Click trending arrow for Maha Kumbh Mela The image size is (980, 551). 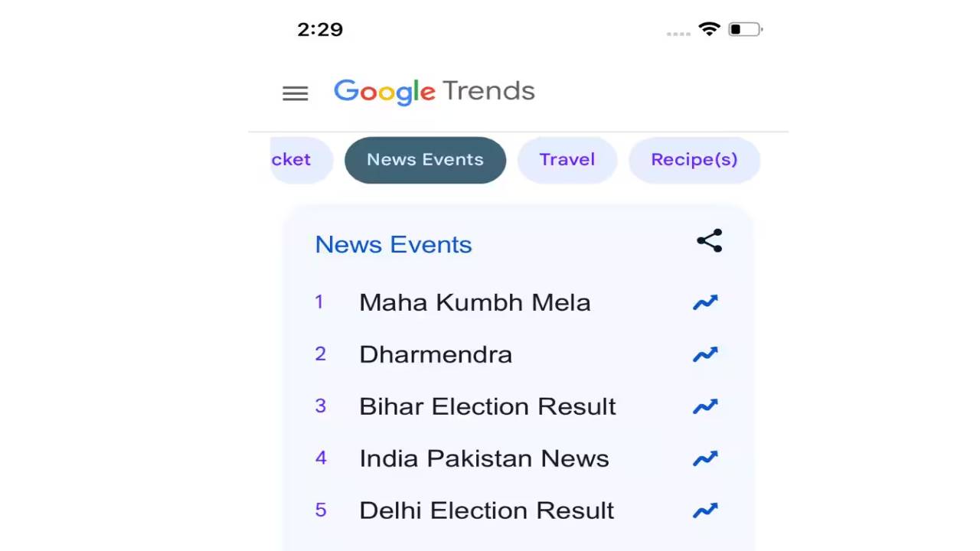[x=705, y=302]
